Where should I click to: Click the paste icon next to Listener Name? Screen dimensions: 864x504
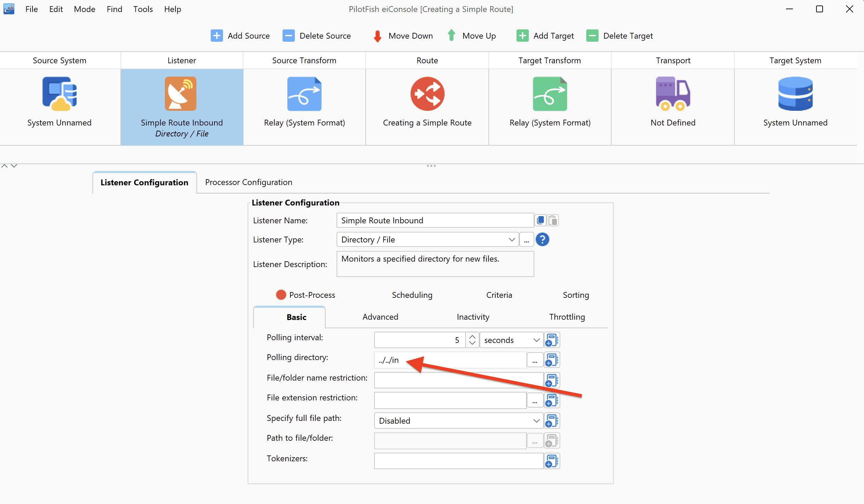[553, 220]
